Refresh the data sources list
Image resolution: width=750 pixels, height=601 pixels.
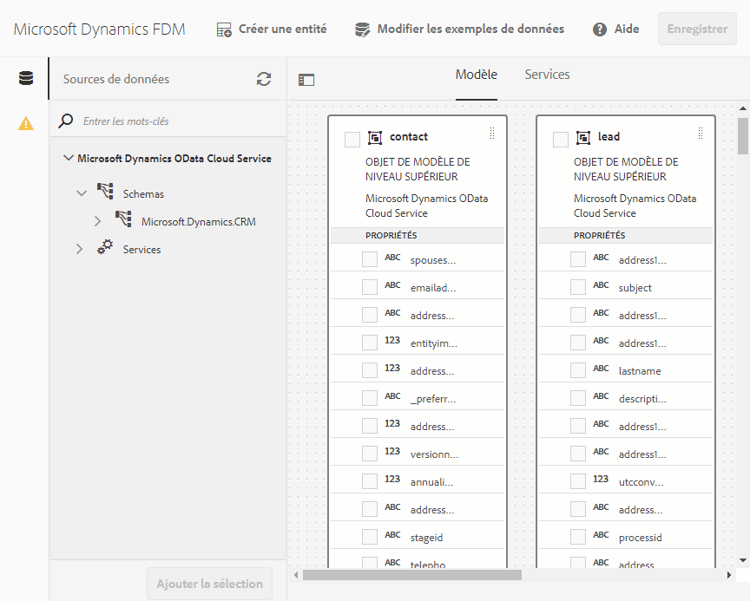point(264,79)
